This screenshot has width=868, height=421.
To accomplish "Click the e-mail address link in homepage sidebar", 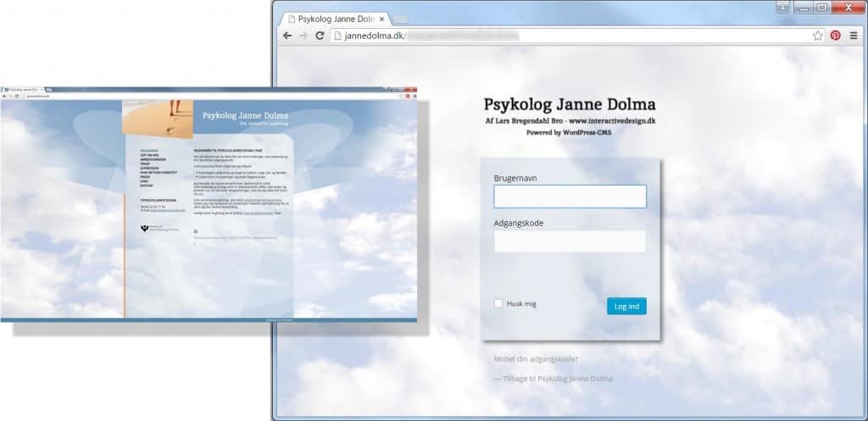I will [168, 210].
